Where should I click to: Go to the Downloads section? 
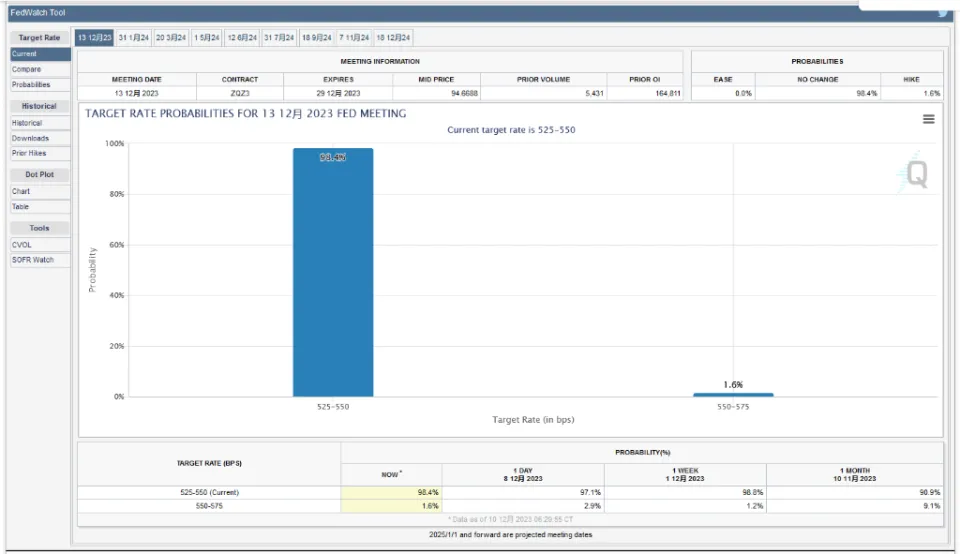click(30, 138)
